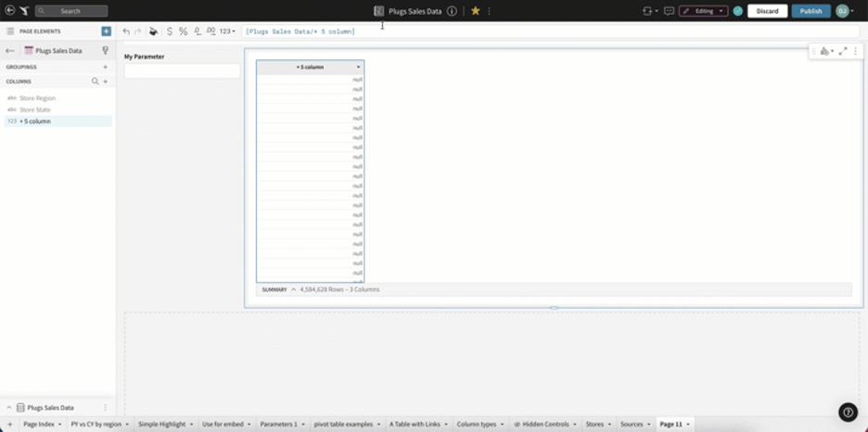Toggle the favorite star for workbook
This screenshot has width=868, height=432.
[476, 11]
